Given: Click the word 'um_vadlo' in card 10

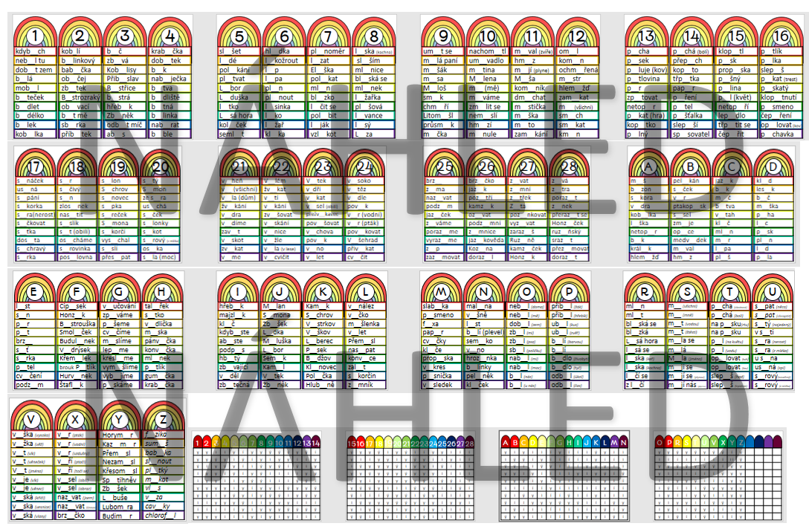Looking at the screenshot, I should (486, 61).
